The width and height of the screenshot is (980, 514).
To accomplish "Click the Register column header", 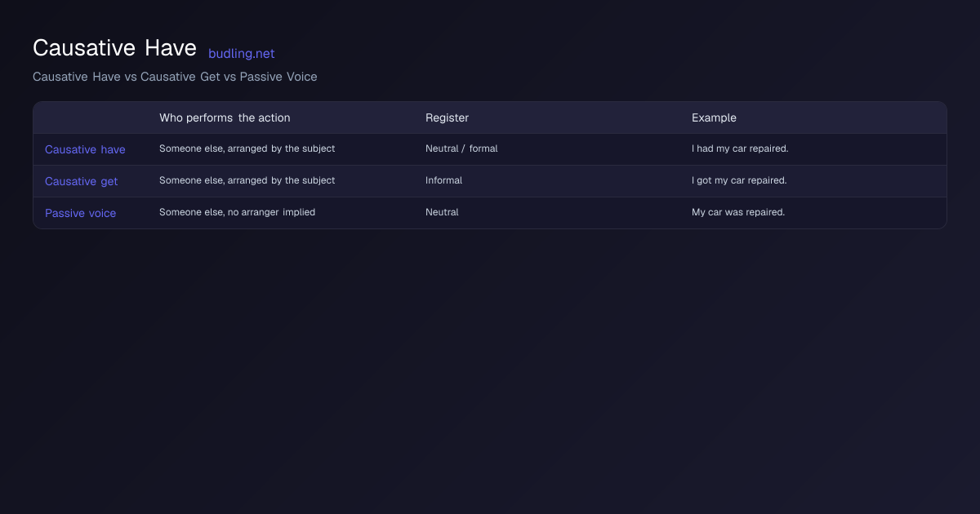I will (x=447, y=117).
